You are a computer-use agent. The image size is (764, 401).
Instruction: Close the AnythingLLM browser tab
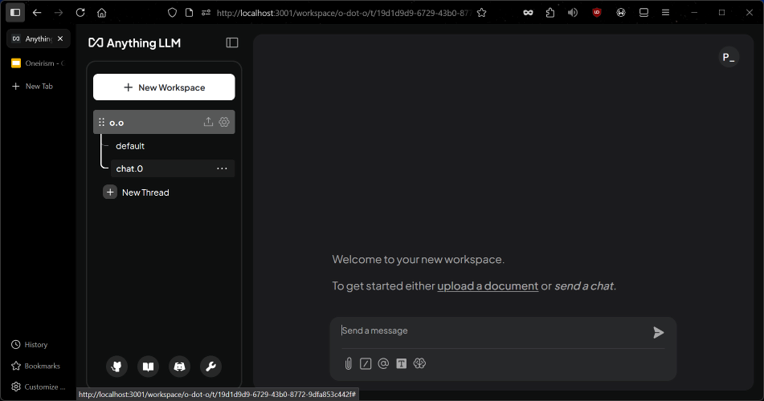click(60, 38)
